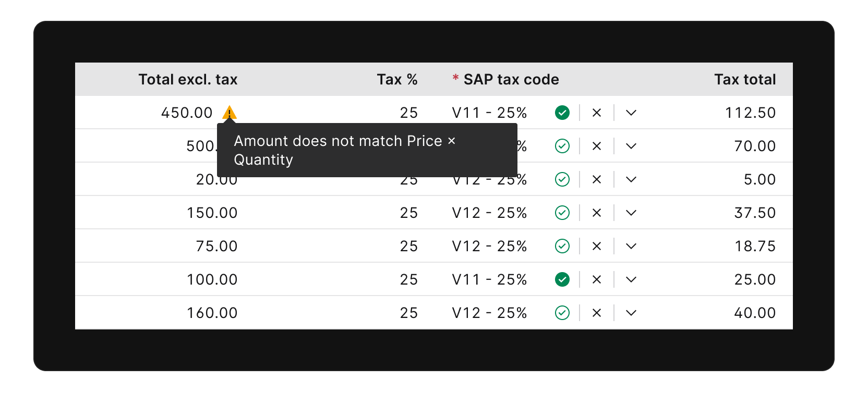Toggle the verification check on the 20.00 row

coord(562,179)
